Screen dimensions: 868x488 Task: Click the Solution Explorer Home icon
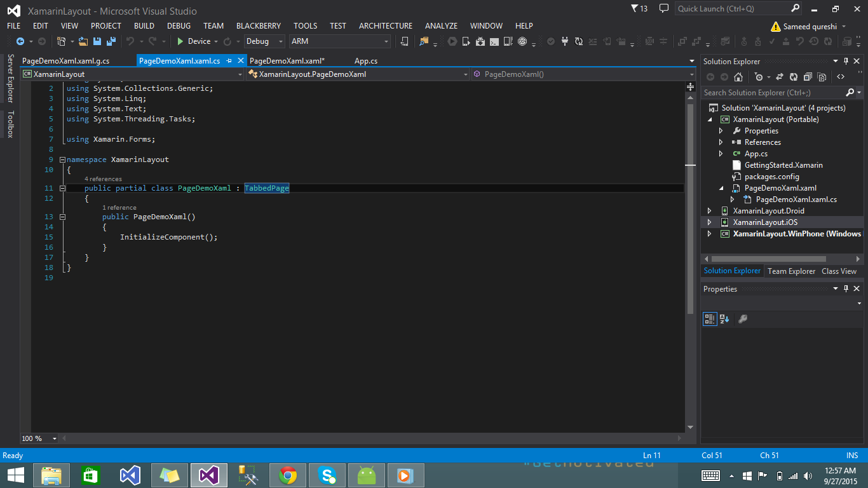pos(738,77)
